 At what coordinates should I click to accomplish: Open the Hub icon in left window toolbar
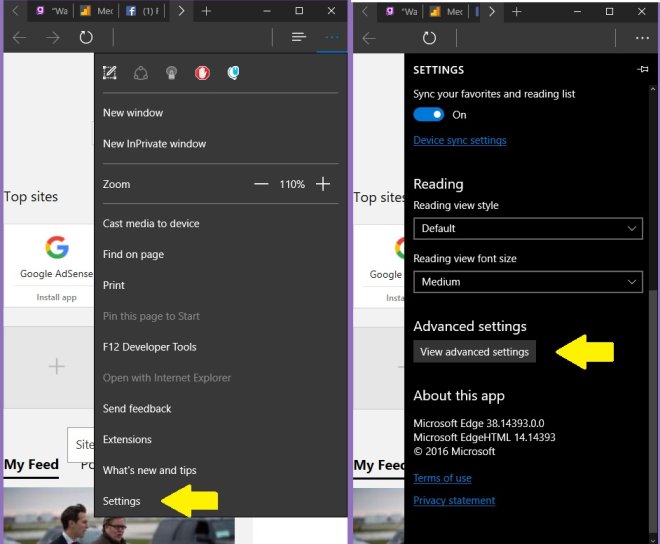[299, 37]
